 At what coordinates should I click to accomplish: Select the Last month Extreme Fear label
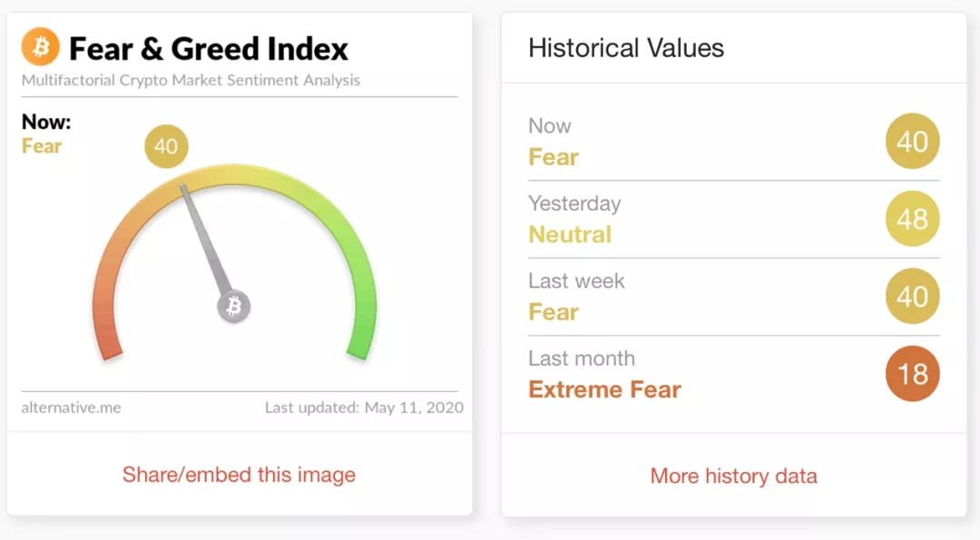click(x=604, y=390)
